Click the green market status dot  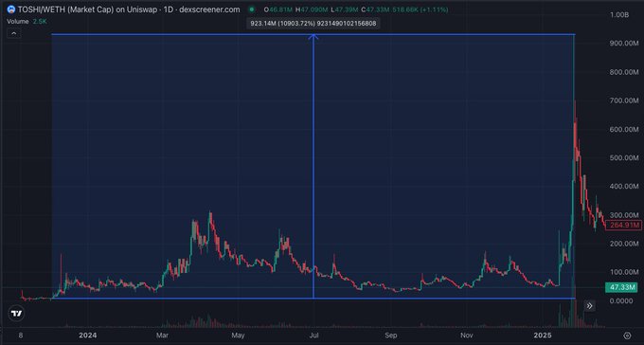pyautogui.click(x=252, y=9)
